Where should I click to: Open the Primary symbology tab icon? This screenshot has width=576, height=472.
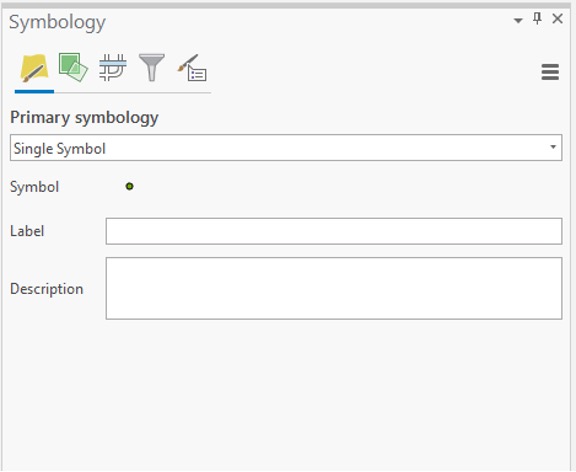pyautogui.click(x=34, y=68)
